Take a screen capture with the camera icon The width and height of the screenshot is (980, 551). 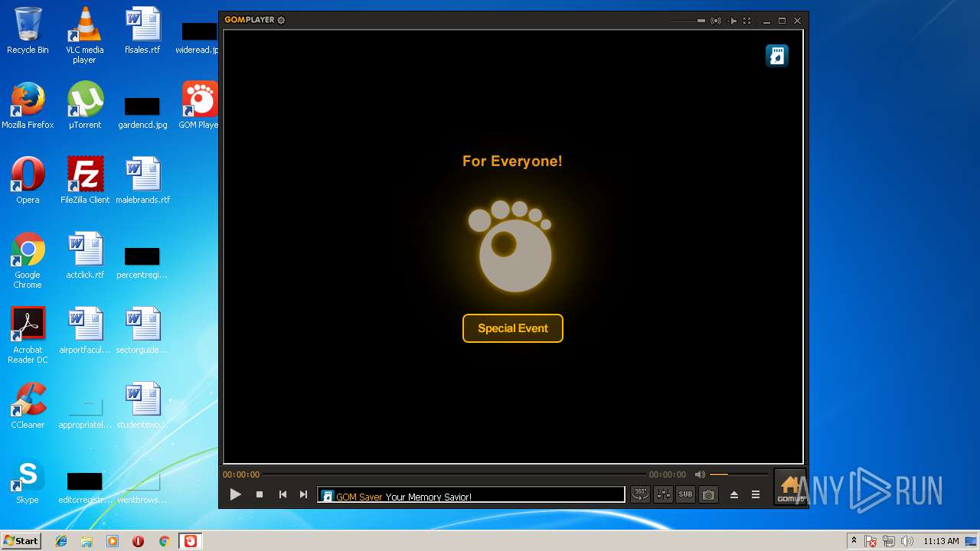pyautogui.click(x=709, y=494)
